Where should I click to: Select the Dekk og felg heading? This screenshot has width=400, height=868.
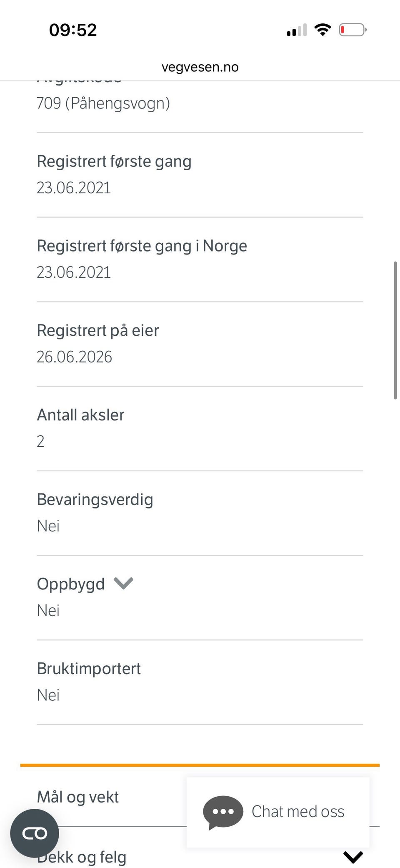pos(82,857)
